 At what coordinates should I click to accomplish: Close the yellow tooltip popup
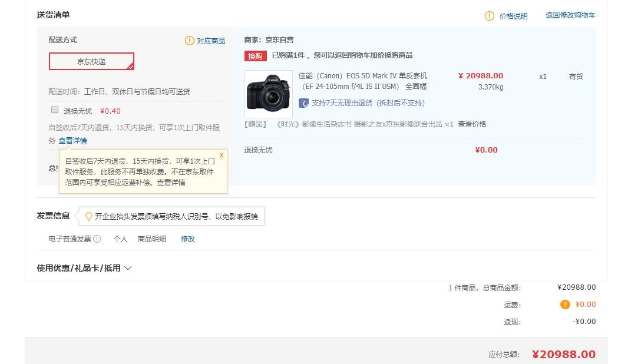click(222, 155)
